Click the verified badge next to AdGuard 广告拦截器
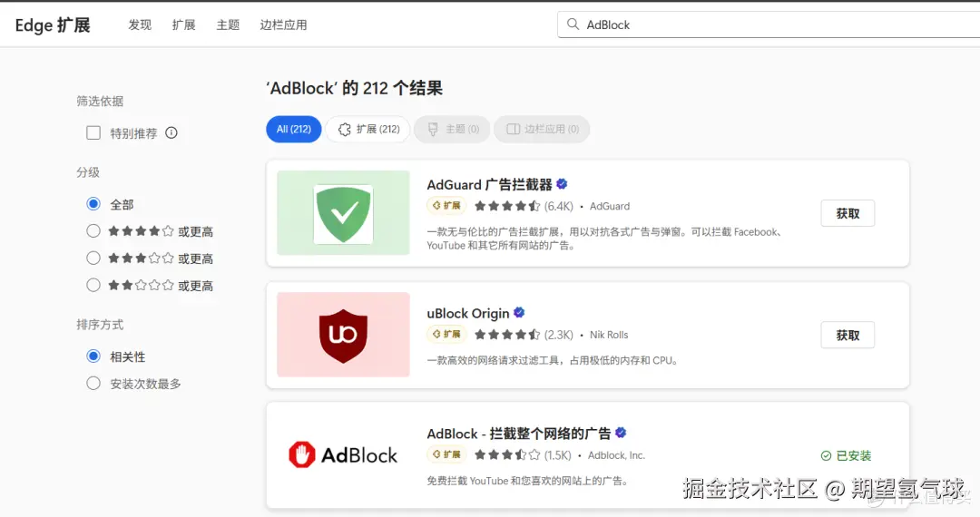 562,184
